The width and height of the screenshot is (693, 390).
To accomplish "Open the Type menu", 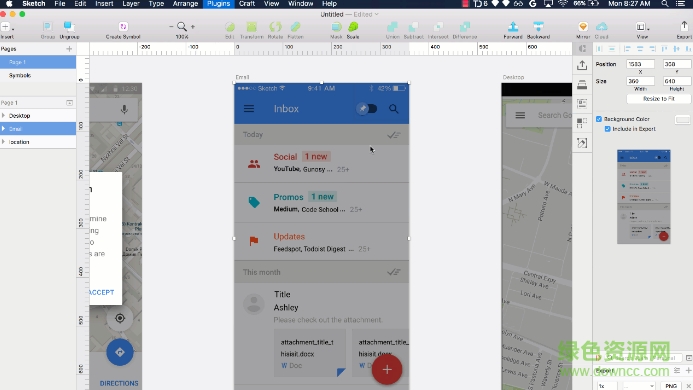I will coord(156,4).
